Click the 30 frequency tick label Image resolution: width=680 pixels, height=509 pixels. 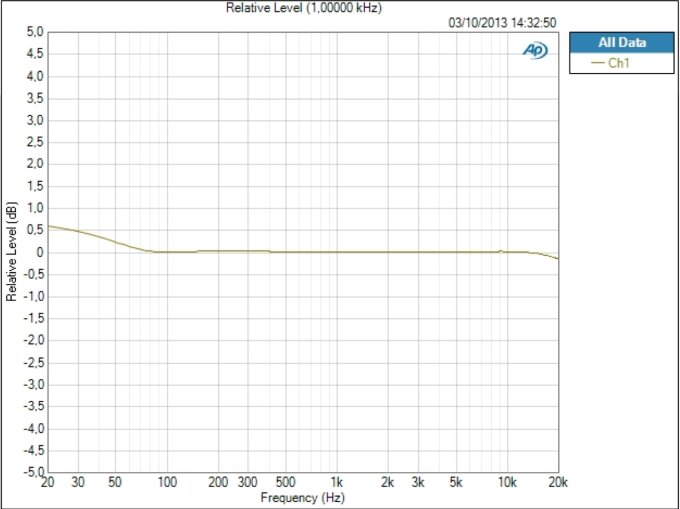click(78, 482)
